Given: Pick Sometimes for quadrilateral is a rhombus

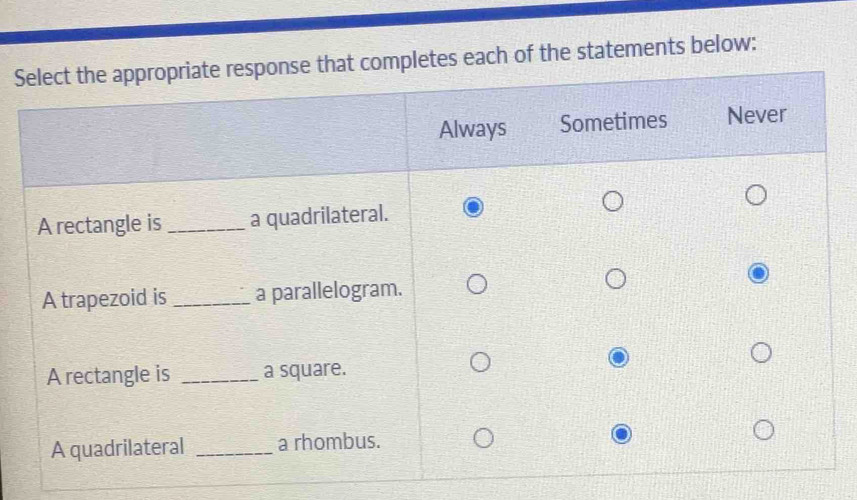Looking at the screenshot, I should (x=622, y=435).
